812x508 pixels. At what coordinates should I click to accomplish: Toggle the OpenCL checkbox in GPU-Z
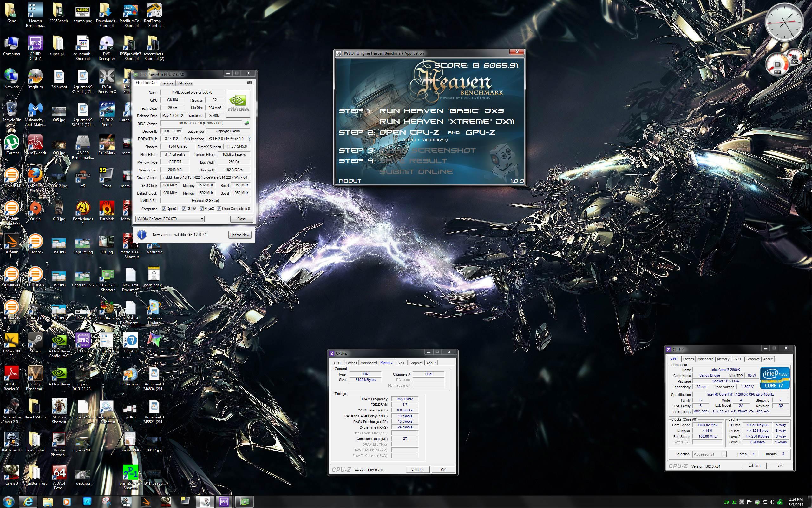(164, 208)
